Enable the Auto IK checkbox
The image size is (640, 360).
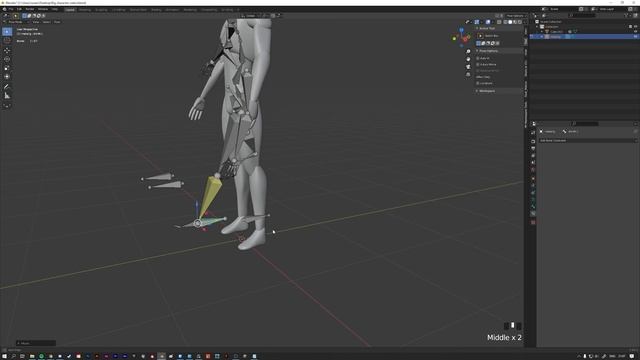[x=478, y=58]
